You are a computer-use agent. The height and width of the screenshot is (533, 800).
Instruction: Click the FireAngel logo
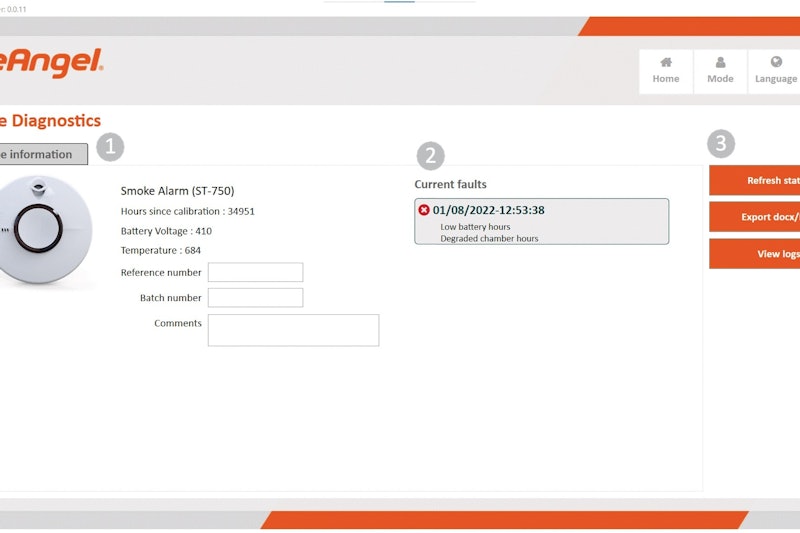click(50, 64)
